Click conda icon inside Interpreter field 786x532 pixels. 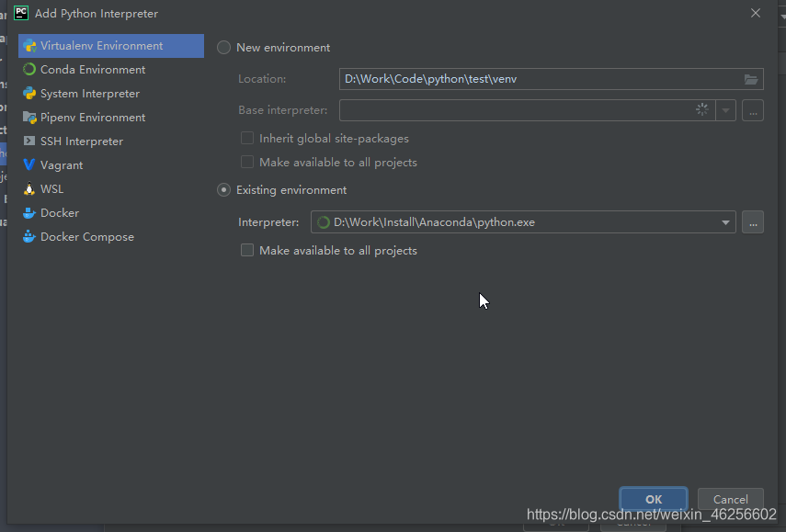pos(324,222)
